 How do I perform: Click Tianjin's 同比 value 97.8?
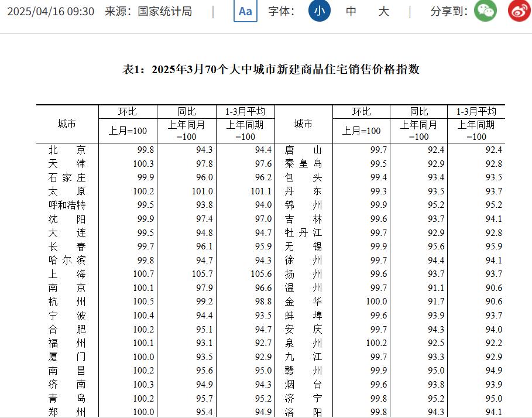point(204,163)
